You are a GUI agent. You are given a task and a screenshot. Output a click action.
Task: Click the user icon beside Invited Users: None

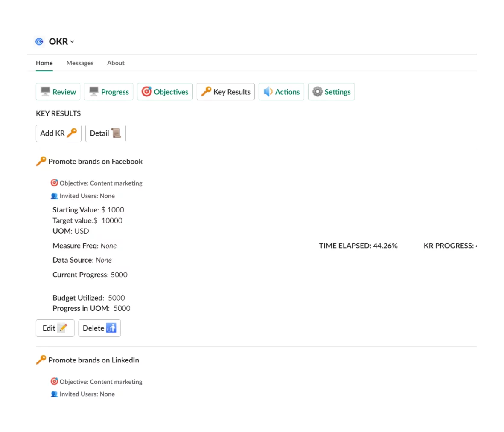(54, 195)
